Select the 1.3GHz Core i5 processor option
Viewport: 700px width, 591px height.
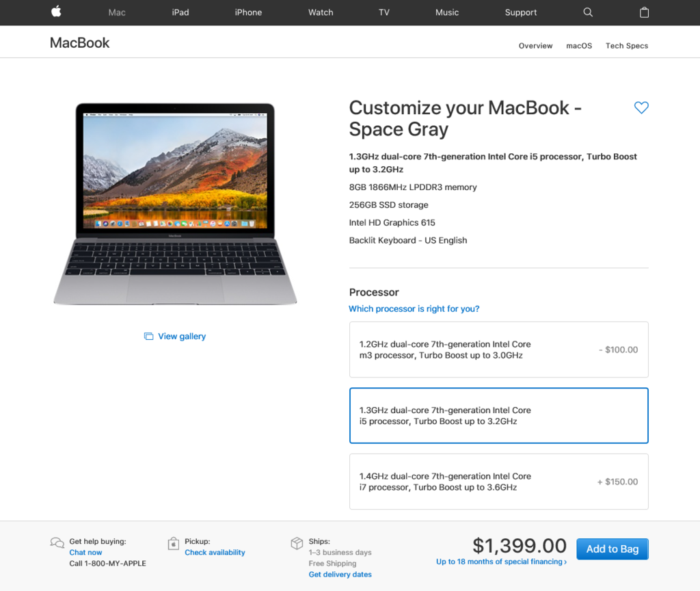[498, 415]
